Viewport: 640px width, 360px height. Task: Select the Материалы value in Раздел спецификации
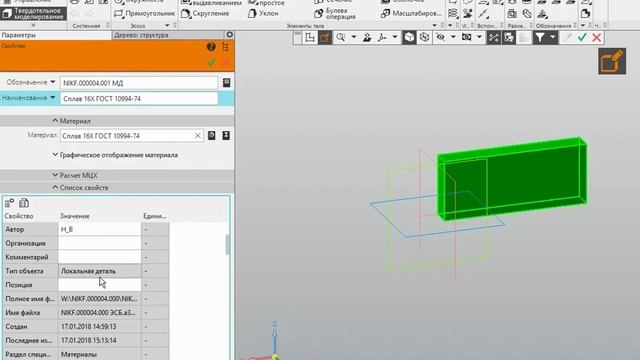[x=100, y=354]
